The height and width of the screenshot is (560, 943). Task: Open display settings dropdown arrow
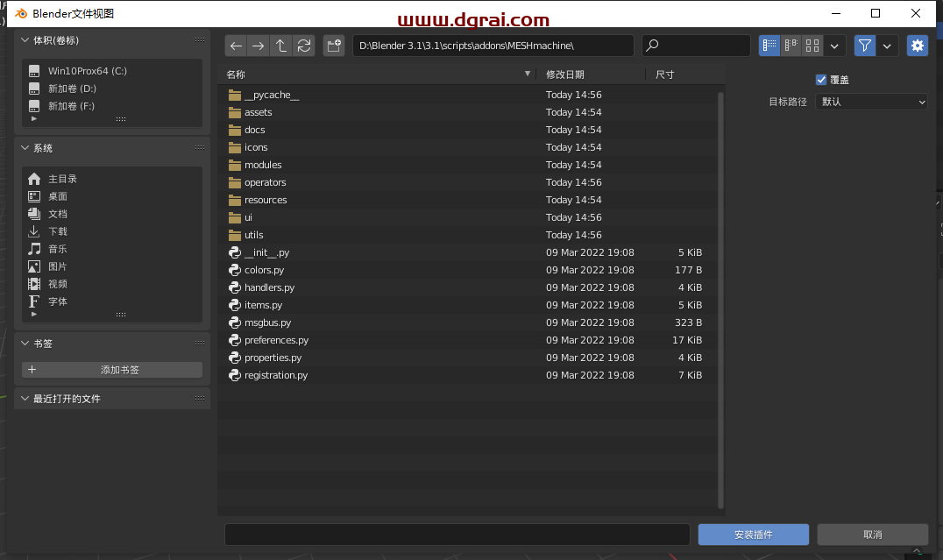click(835, 46)
